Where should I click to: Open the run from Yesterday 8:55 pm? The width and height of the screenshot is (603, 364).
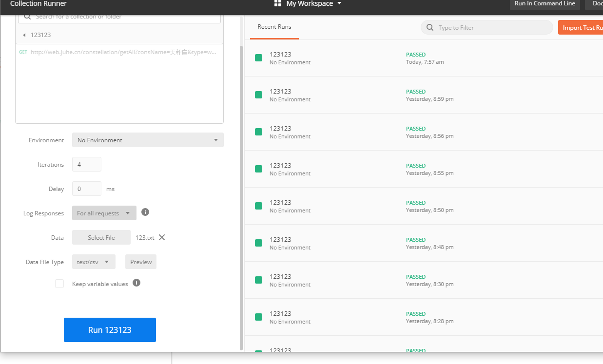(424, 169)
